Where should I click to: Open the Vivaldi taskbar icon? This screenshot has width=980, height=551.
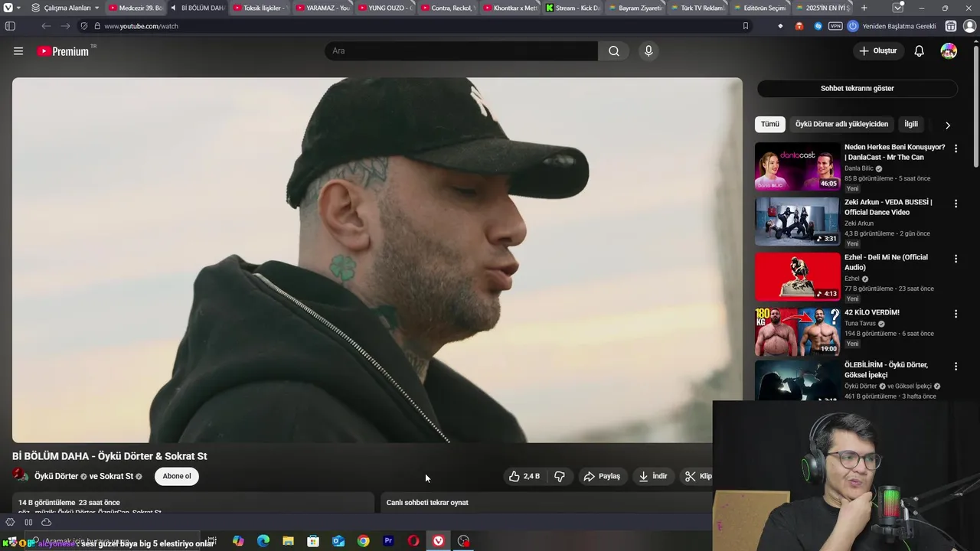438,541
